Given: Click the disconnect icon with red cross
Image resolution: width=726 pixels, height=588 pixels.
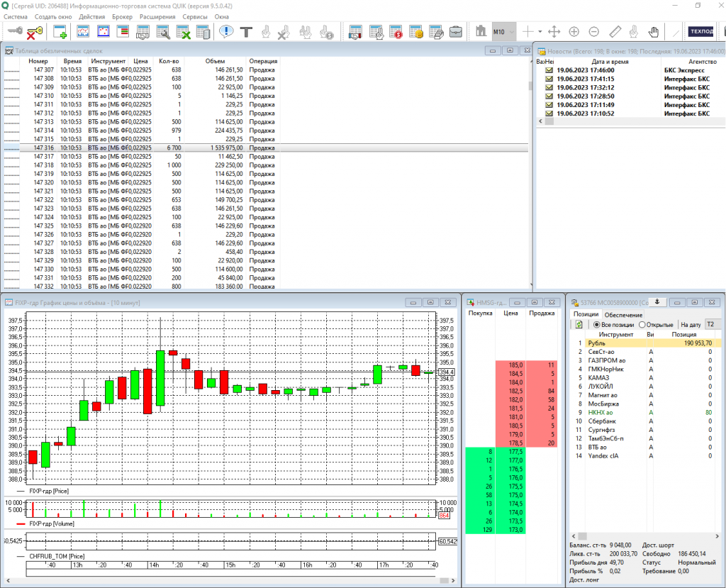Looking at the screenshot, I should pos(35,32).
